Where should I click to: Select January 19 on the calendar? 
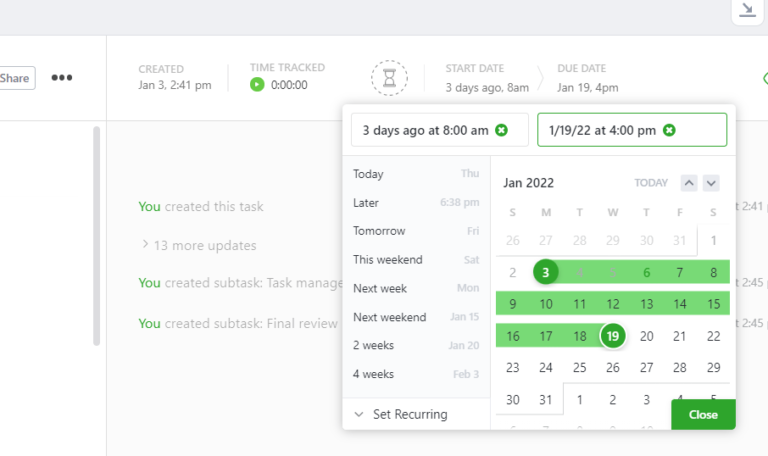tap(612, 336)
